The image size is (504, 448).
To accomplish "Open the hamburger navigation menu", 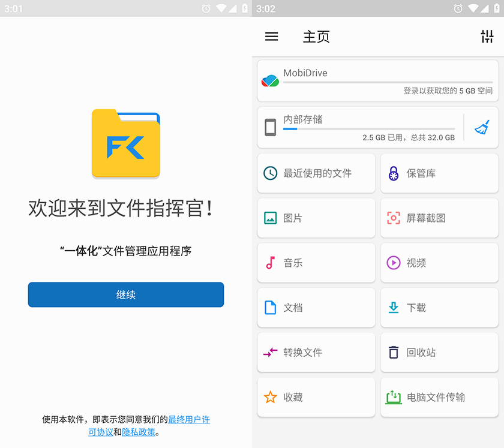I will click(271, 37).
